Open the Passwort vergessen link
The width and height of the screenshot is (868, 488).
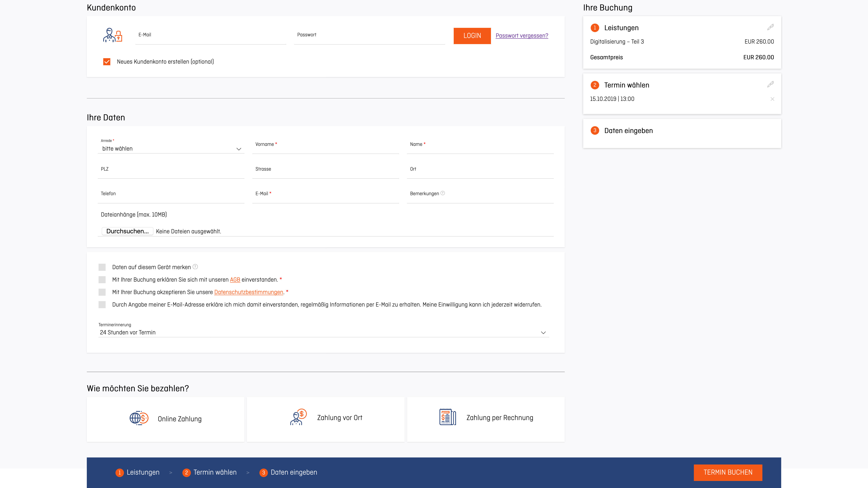pyautogui.click(x=522, y=36)
